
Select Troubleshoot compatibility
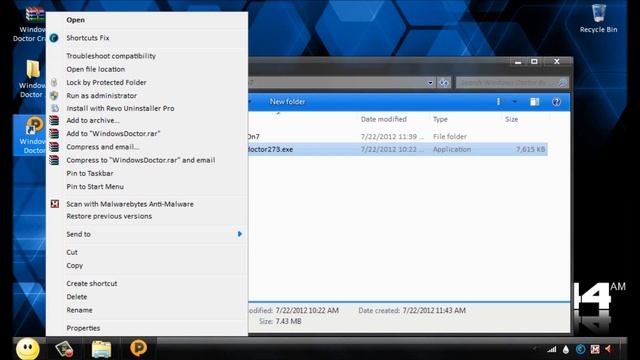click(x=146, y=56)
